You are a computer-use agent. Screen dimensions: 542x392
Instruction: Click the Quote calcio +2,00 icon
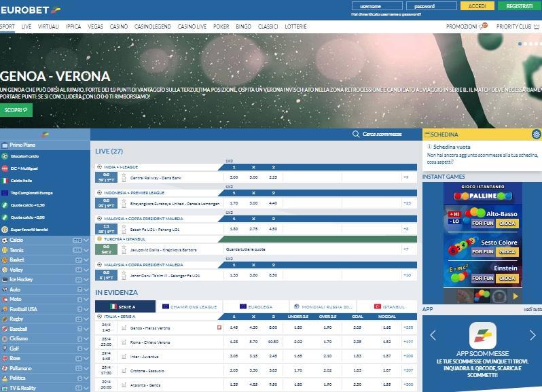tap(5, 217)
